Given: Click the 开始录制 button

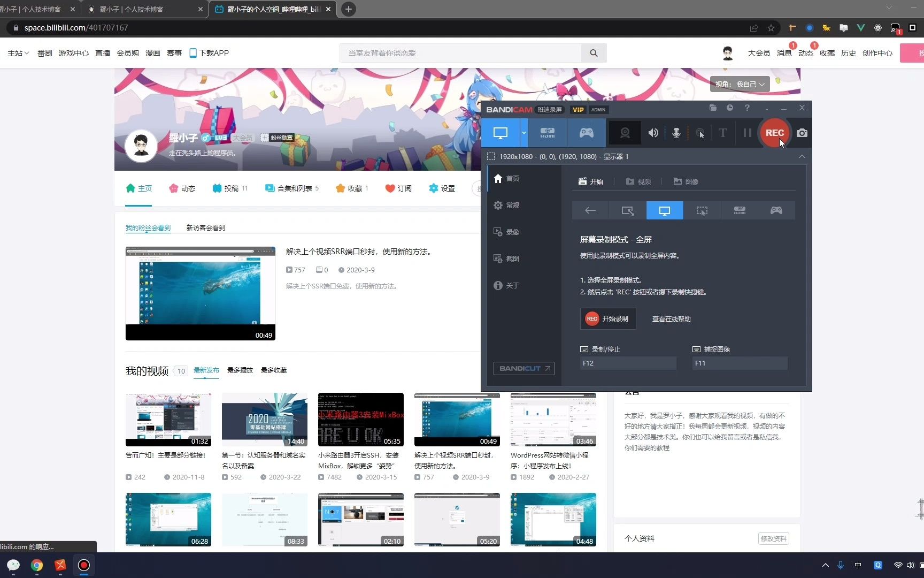Looking at the screenshot, I should click(608, 318).
